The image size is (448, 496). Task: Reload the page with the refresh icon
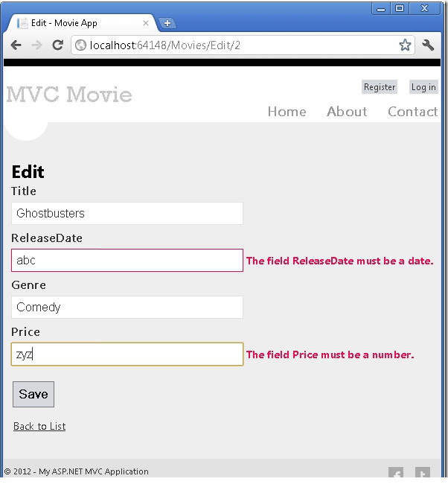pyautogui.click(x=58, y=45)
